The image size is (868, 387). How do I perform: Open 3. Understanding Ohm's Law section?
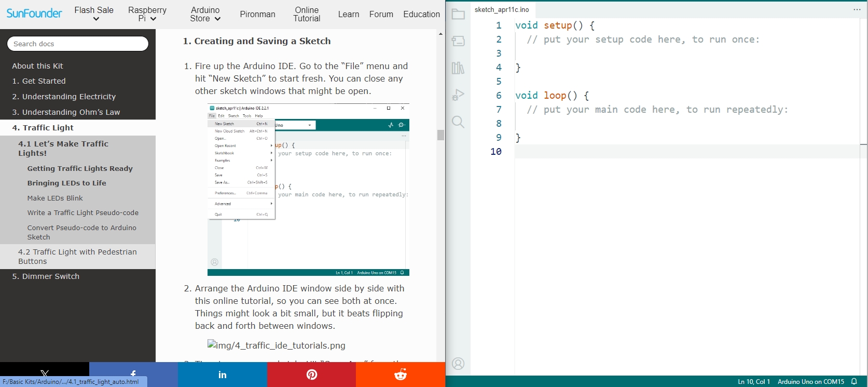point(66,112)
